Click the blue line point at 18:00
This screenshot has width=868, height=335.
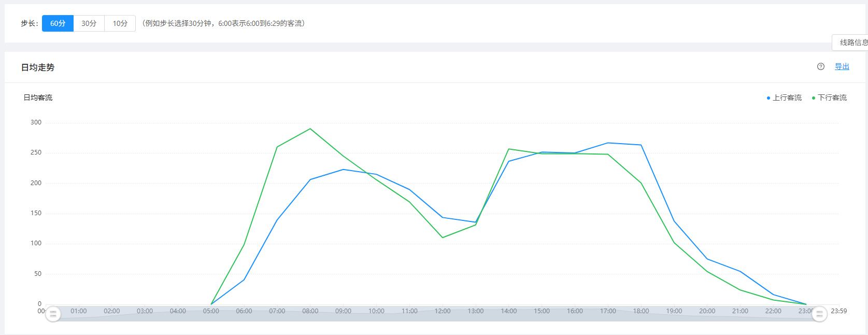[x=641, y=145]
